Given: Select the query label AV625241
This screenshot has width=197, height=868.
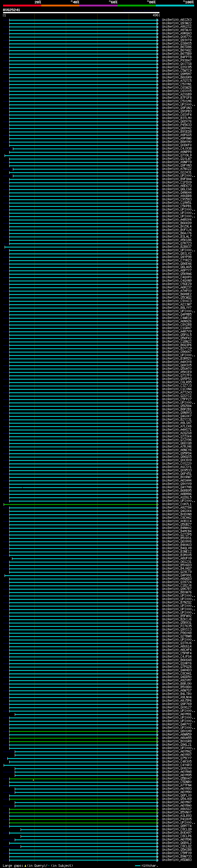Looking at the screenshot, I should click(11, 10).
